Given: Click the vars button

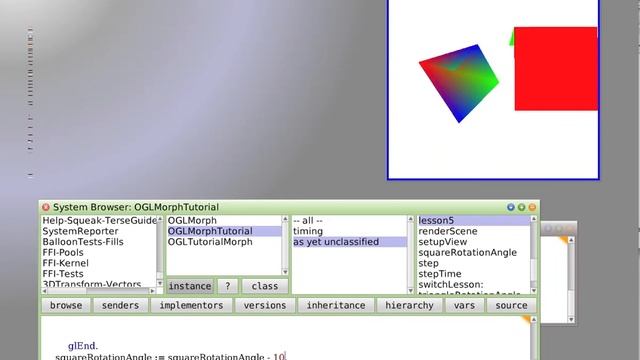Looking at the screenshot, I should [x=464, y=305].
